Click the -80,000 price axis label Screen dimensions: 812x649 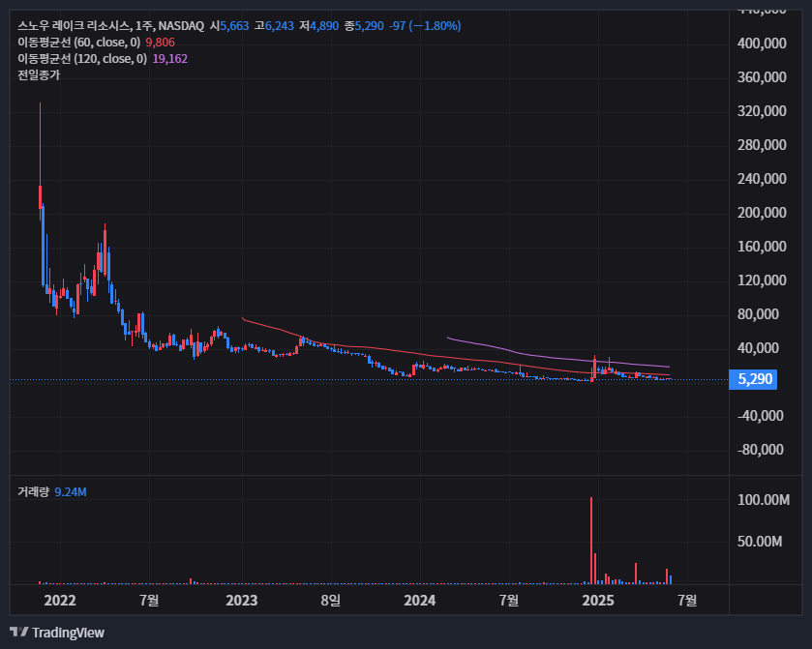coord(760,450)
